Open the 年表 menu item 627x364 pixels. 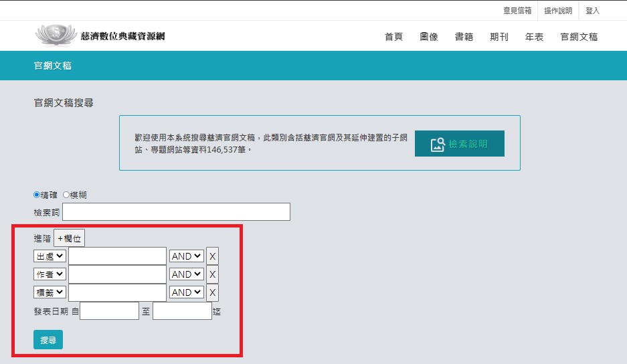coord(534,37)
